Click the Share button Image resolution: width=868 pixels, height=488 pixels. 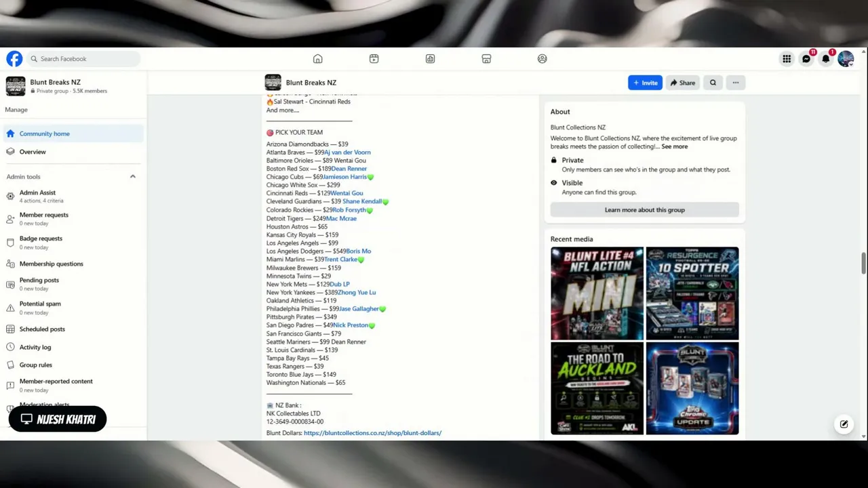[683, 83]
